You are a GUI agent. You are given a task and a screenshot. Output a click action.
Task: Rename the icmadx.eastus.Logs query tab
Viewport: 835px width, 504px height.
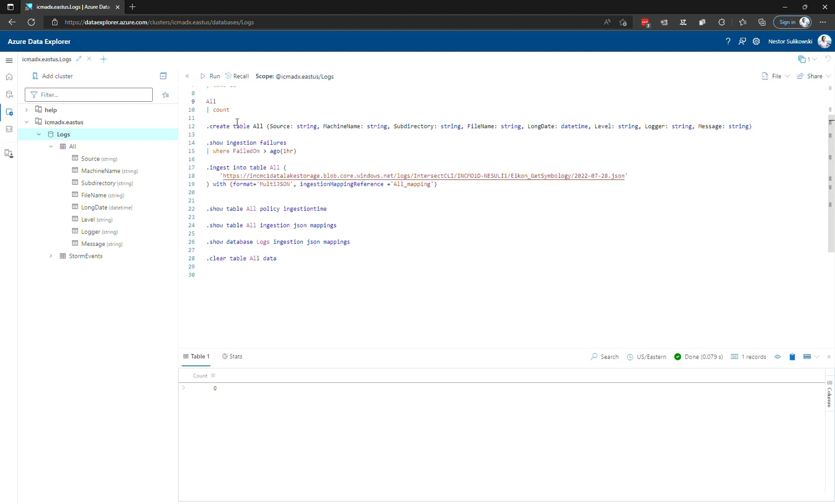[79, 59]
